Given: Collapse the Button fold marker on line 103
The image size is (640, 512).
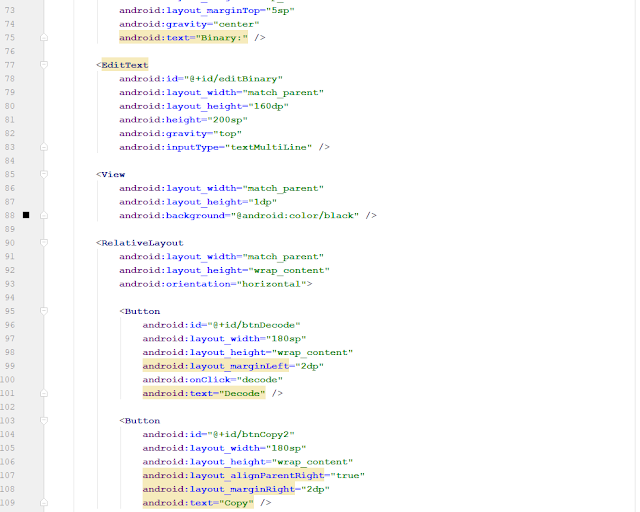Looking at the screenshot, I should (x=44, y=420).
